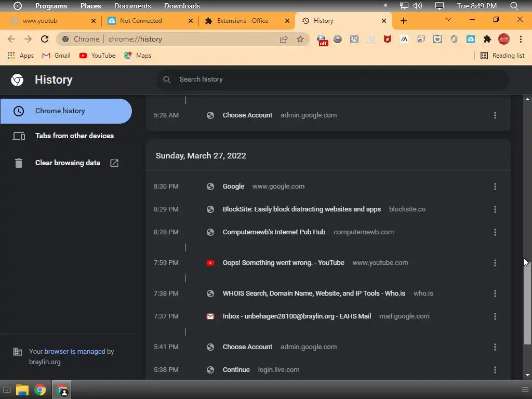Open the Google www.google.com history entry
The image size is (532, 399).
click(233, 187)
